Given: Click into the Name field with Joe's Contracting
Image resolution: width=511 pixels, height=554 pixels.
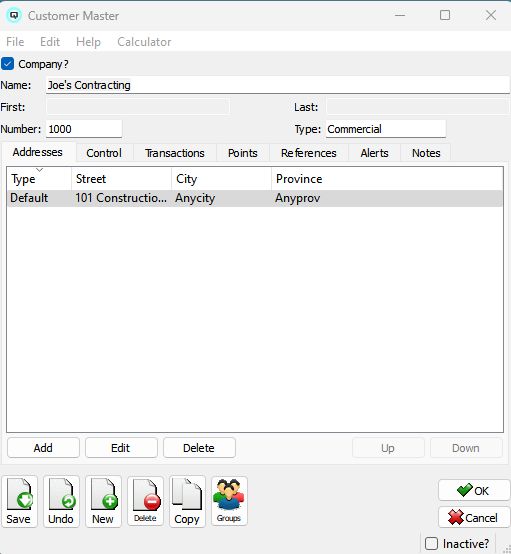Looking at the screenshot, I should 278,85.
